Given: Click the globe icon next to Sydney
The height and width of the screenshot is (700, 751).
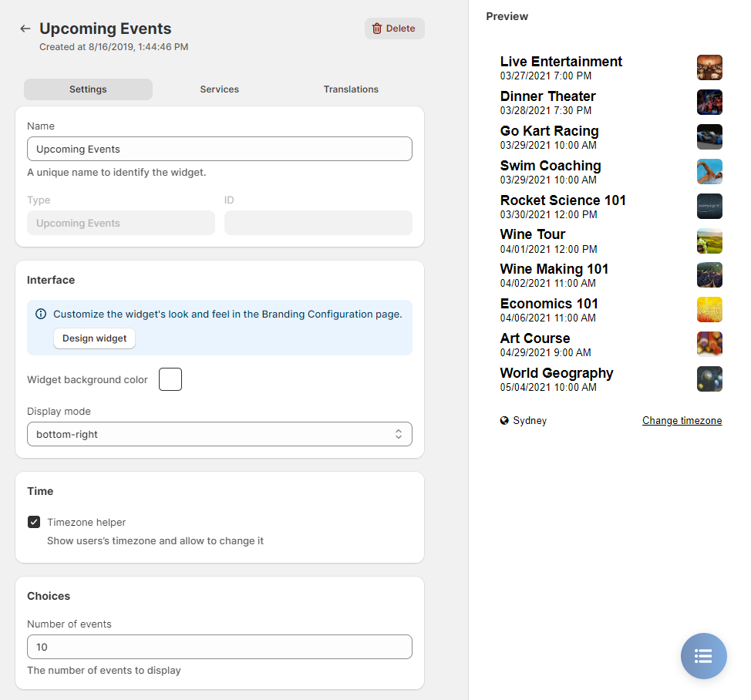Looking at the screenshot, I should [503, 420].
